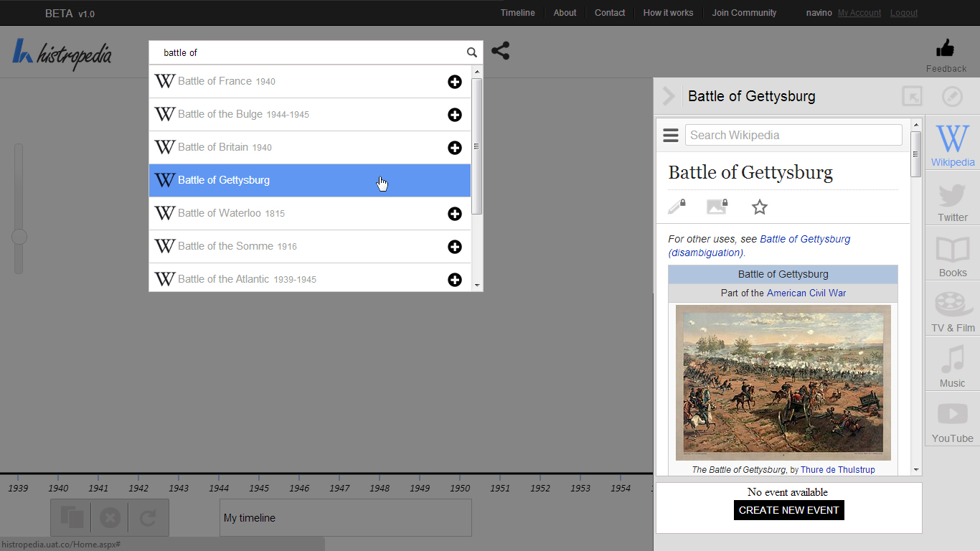This screenshot has height=551, width=980.
Task: Open the Wikipedia hamburger menu
Action: 670,135
